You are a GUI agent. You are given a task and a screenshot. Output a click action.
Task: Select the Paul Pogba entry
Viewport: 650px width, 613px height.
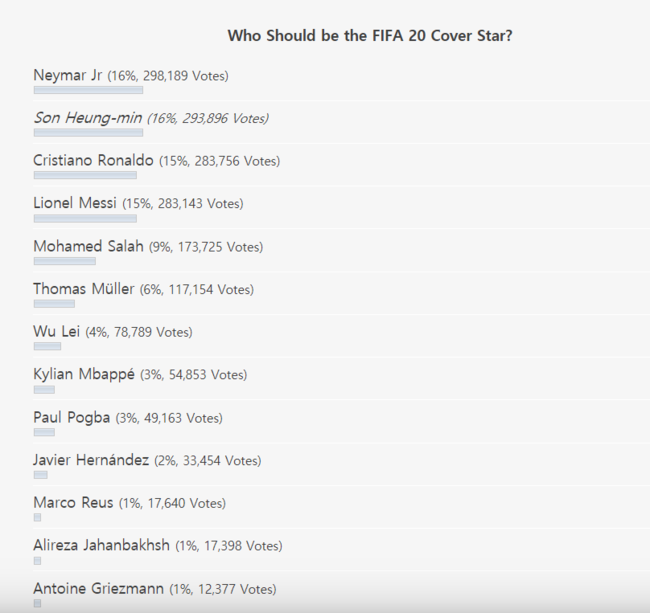(128, 417)
